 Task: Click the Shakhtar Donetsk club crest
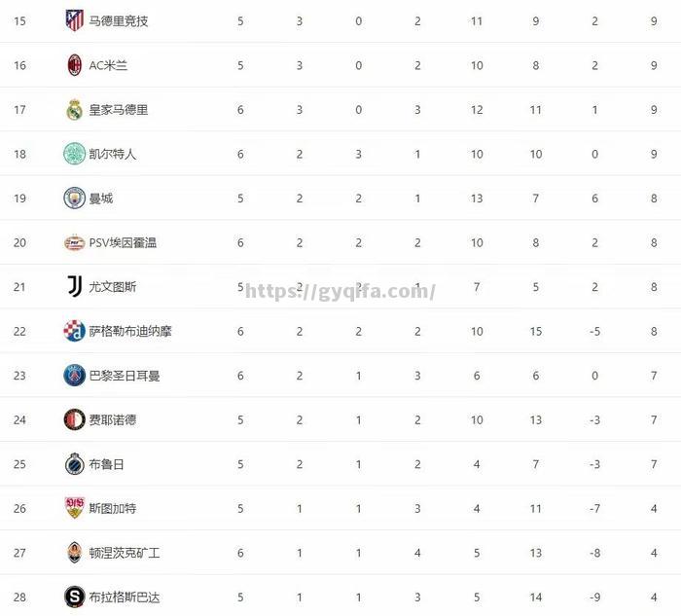pos(74,553)
